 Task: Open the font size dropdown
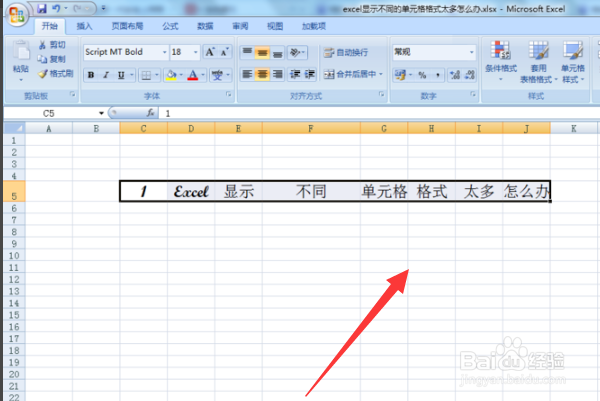196,52
